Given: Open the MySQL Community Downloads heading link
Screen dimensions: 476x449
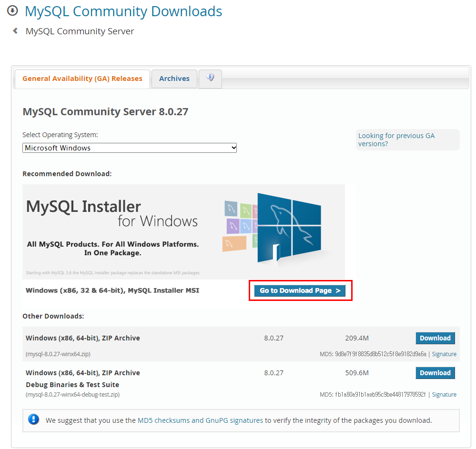Looking at the screenshot, I should click(123, 11).
